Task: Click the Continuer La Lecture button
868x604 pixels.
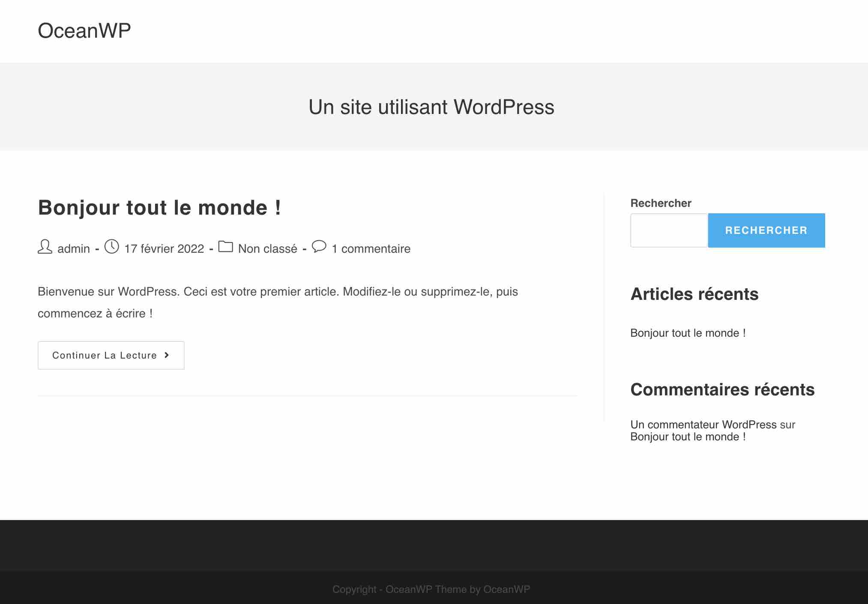Action: (111, 355)
